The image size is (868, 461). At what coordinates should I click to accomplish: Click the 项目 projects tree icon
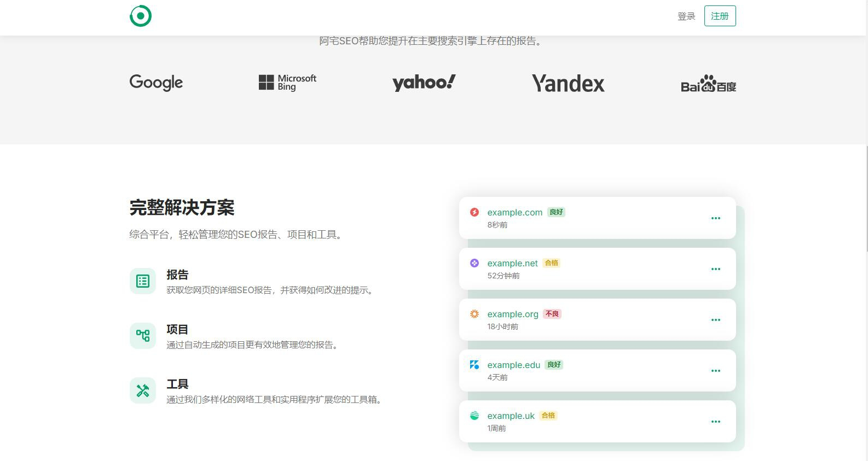pyautogui.click(x=143, y=336)
